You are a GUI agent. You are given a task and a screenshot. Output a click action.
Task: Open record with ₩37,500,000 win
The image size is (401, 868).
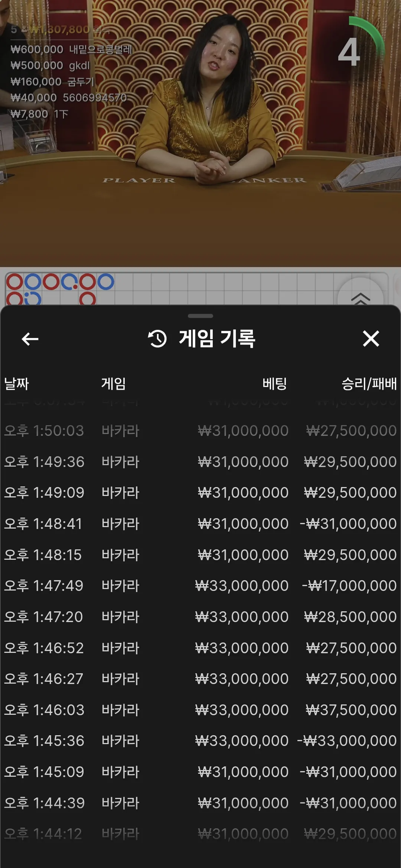[200, 710]
